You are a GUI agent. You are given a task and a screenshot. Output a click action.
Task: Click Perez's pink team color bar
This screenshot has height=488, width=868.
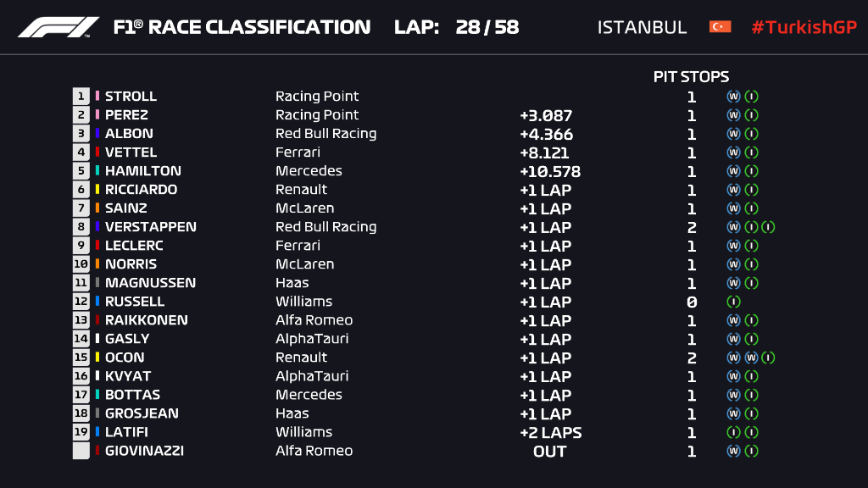coord(97,115)
